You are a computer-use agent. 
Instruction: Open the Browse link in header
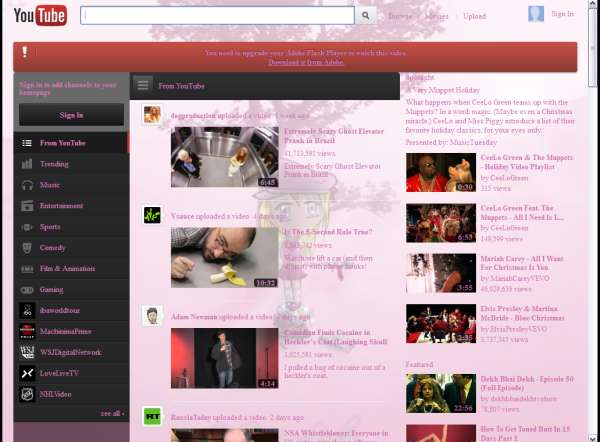pyautogui.click(x=400, y=16)
